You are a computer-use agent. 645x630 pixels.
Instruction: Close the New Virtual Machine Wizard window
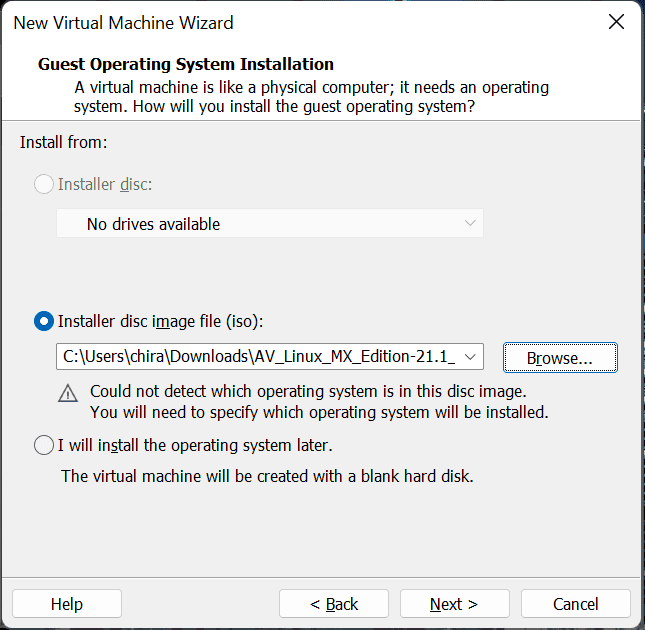tap(616, 22)
